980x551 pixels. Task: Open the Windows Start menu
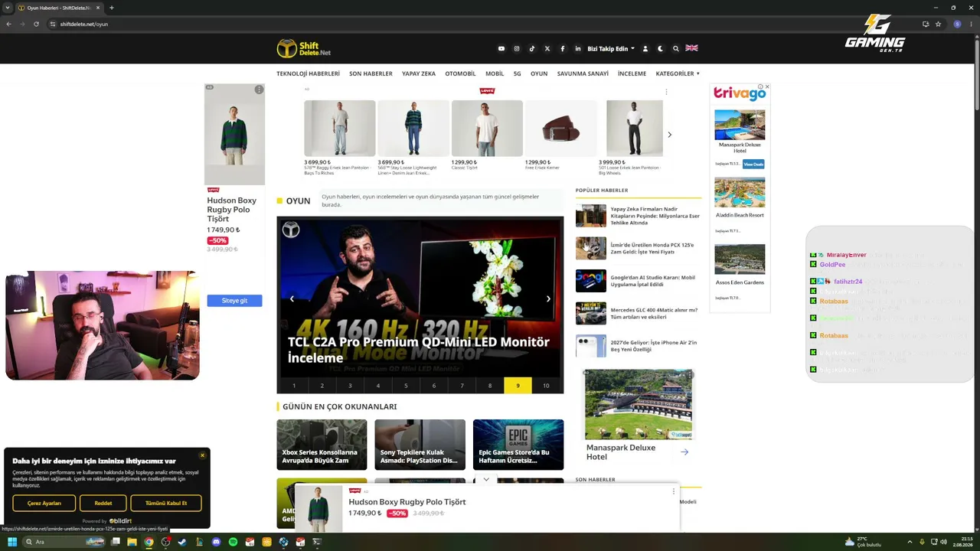tap(12, 542)
